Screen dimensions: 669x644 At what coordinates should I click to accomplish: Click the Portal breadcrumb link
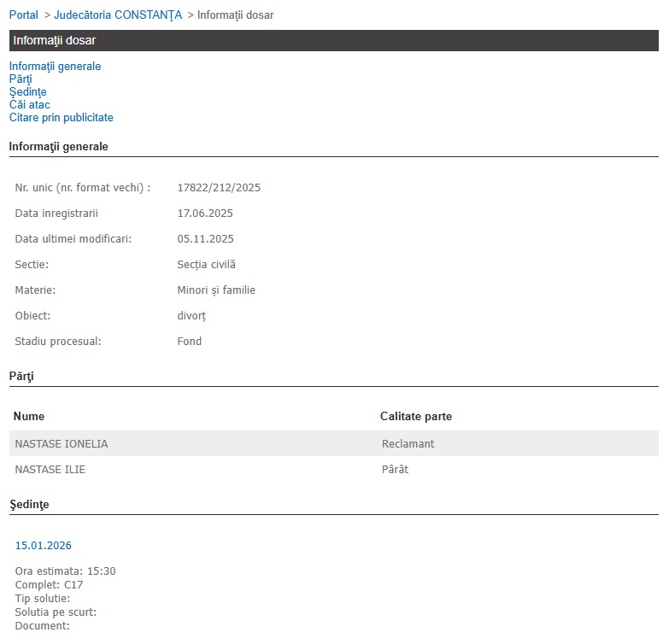(x=23, y=15)
